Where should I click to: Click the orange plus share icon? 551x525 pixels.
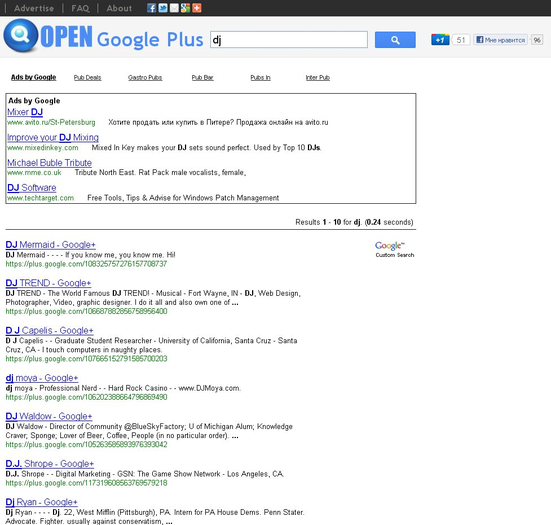pos(197,8)
